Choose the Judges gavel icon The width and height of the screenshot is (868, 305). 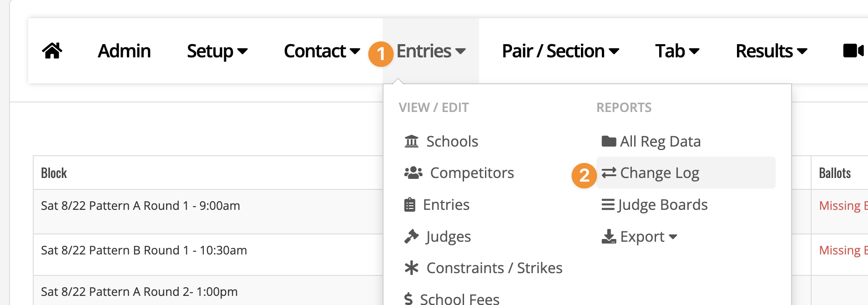point(411,236)
